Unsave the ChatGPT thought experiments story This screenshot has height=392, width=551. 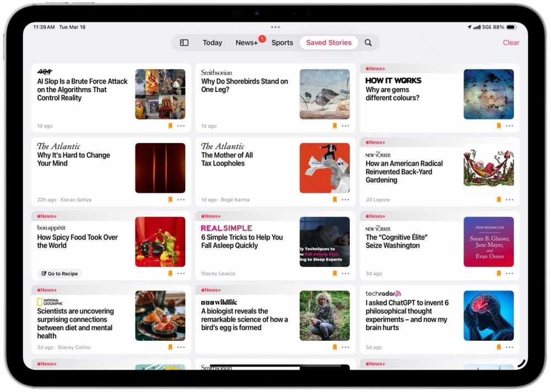point(499,347)
